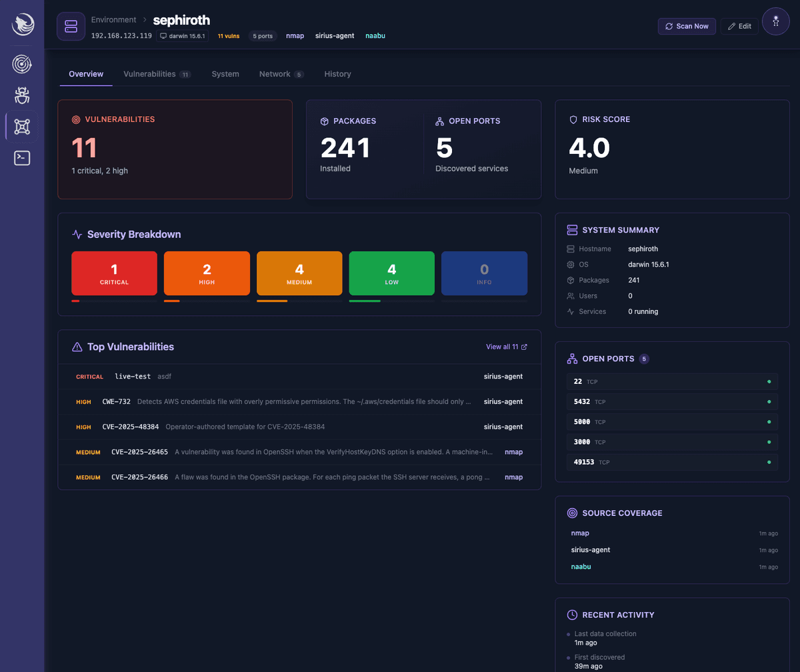Open the History tab
This screenshot has width=800, height=672.
pos(337,74)
